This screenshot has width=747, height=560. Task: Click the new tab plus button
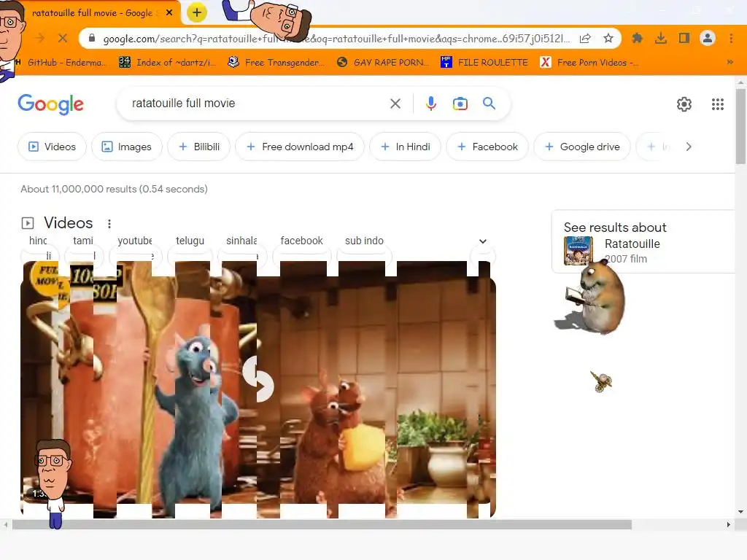(197, 12)
